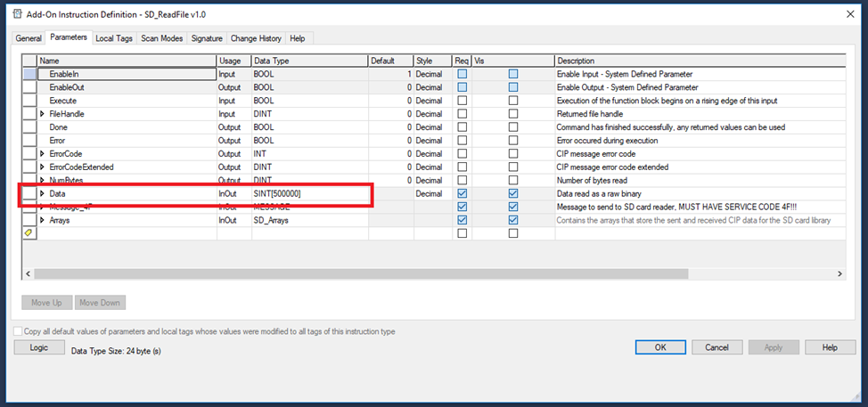
Task: Enable copy all default values checkbox
Action: (x=19, y=331)
